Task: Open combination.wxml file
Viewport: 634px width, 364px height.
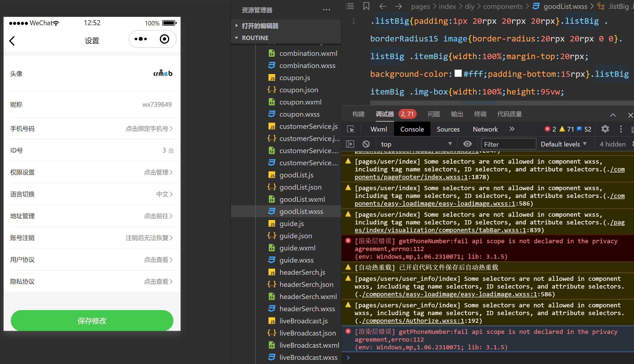Action: click(308, 53)
